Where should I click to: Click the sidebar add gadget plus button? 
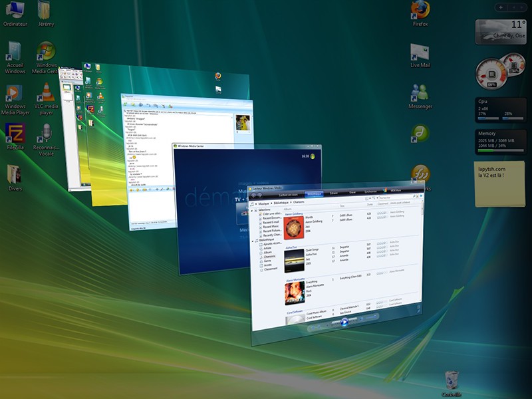pos(501,7)
